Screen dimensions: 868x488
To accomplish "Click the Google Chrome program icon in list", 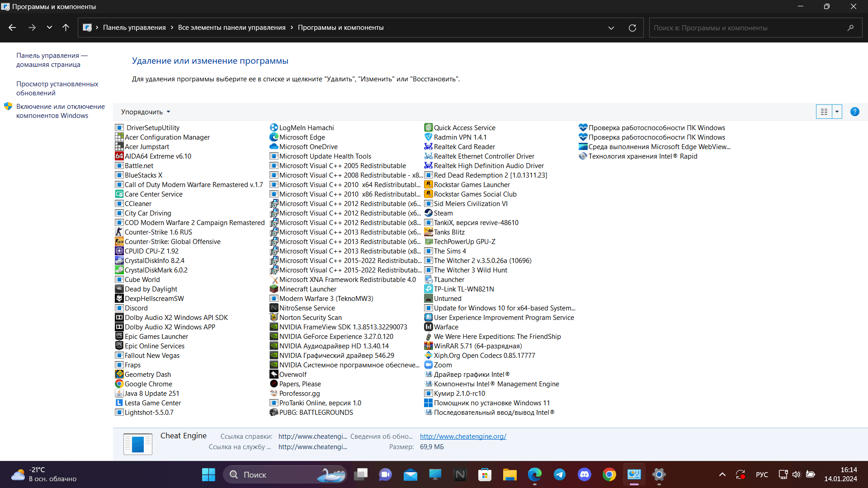I will 119,384.
